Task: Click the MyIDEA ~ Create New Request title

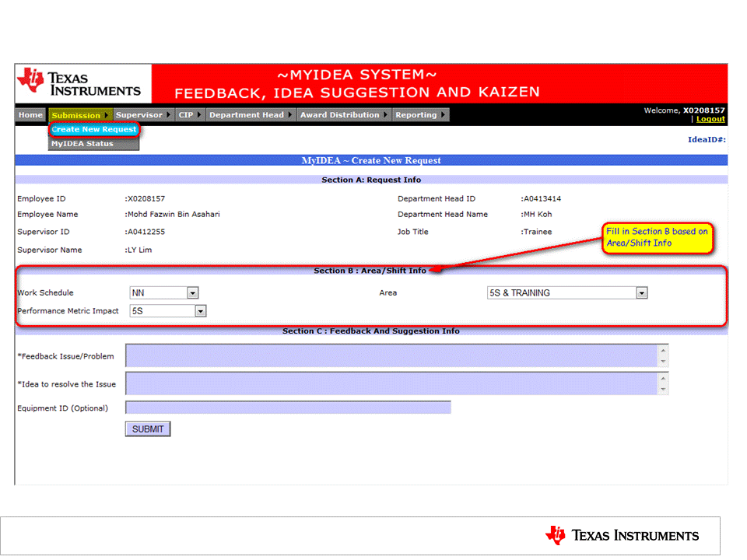Action: point(371,160)
